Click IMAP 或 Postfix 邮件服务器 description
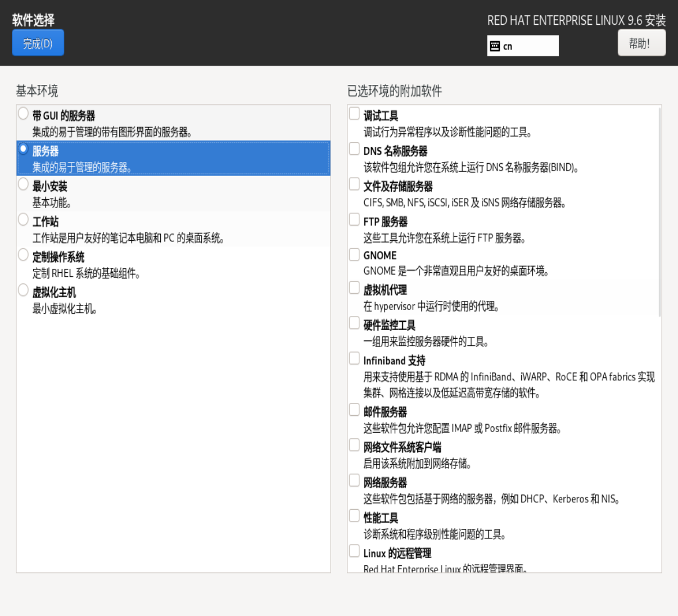The width and height of the screenshot is (678, 616). [463, 429]
